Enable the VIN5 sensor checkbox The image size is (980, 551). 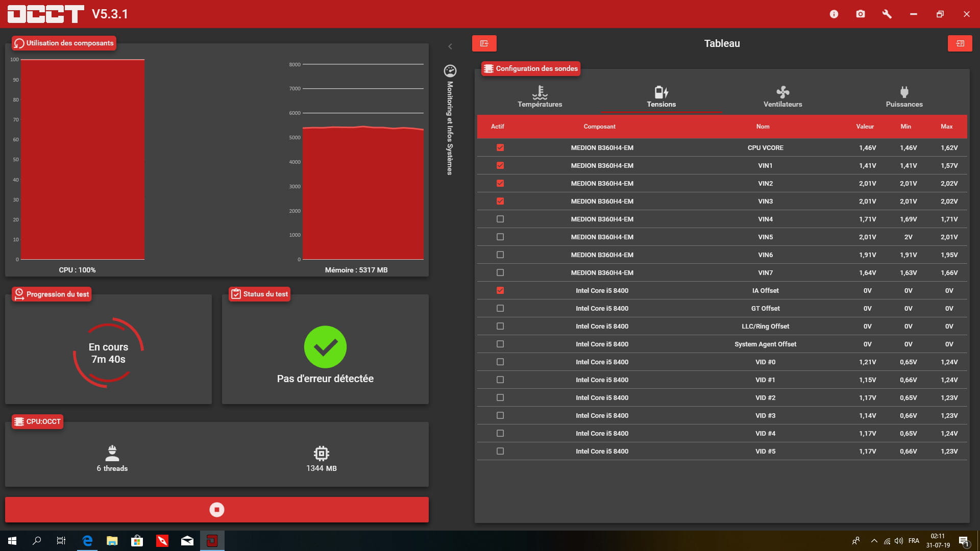(500, 237)
